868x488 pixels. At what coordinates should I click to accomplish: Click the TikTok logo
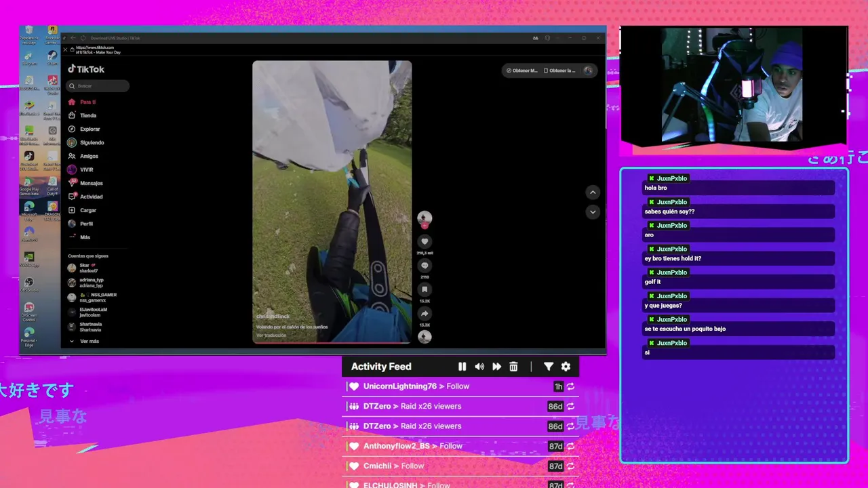pyautogui.click(x=85, y=69)
